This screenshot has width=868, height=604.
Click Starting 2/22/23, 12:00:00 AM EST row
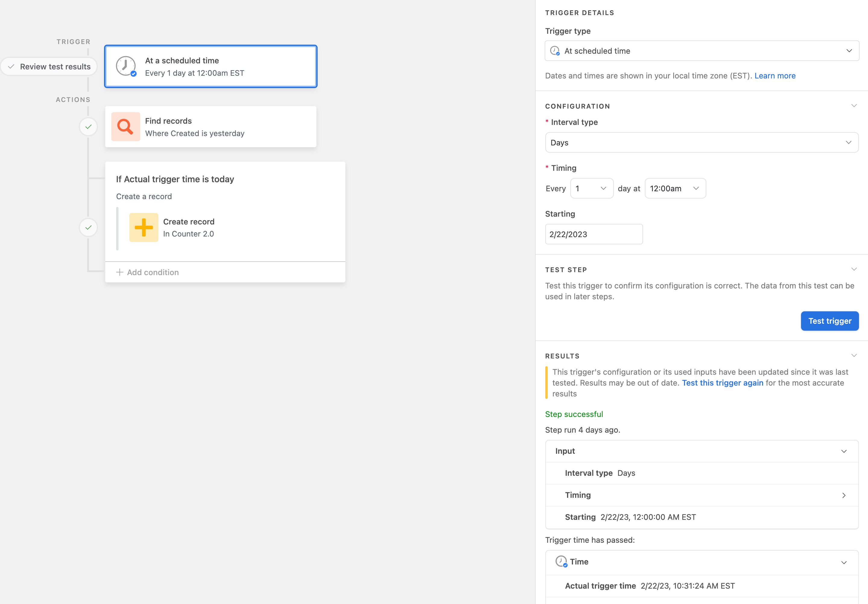coord(702,517)
